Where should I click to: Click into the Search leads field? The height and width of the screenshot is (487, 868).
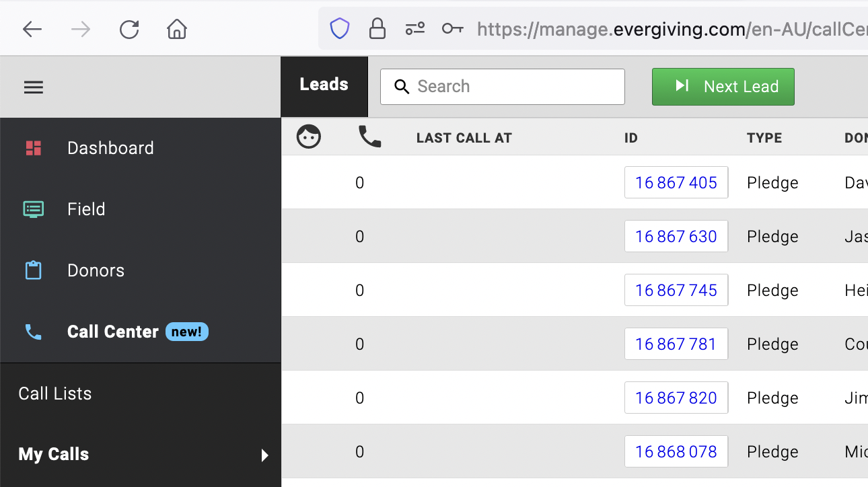point(503,87)
